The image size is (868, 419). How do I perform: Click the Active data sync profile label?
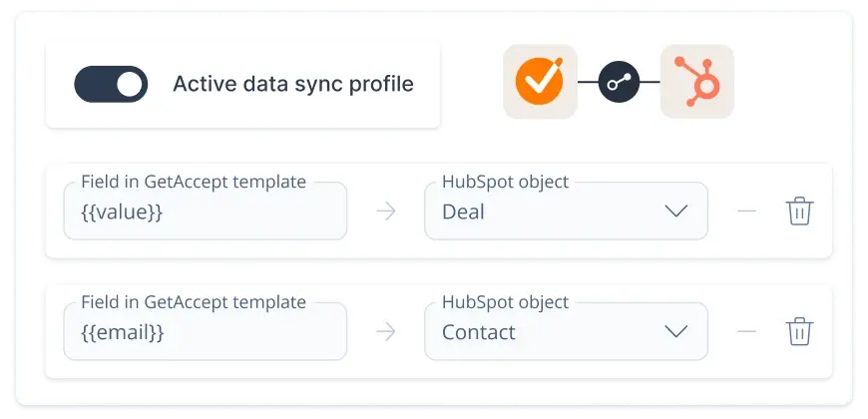(293, 84)
